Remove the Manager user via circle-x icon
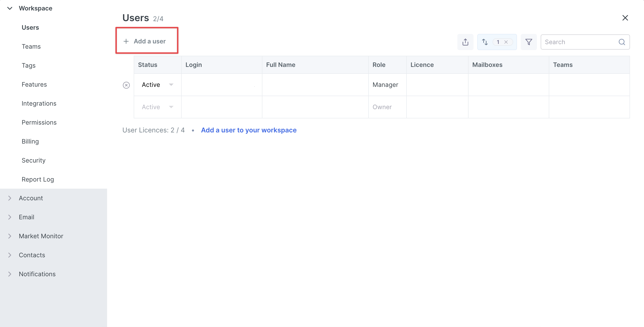The height and width of the screenshot is (327, 644). [x=126, y=85]
